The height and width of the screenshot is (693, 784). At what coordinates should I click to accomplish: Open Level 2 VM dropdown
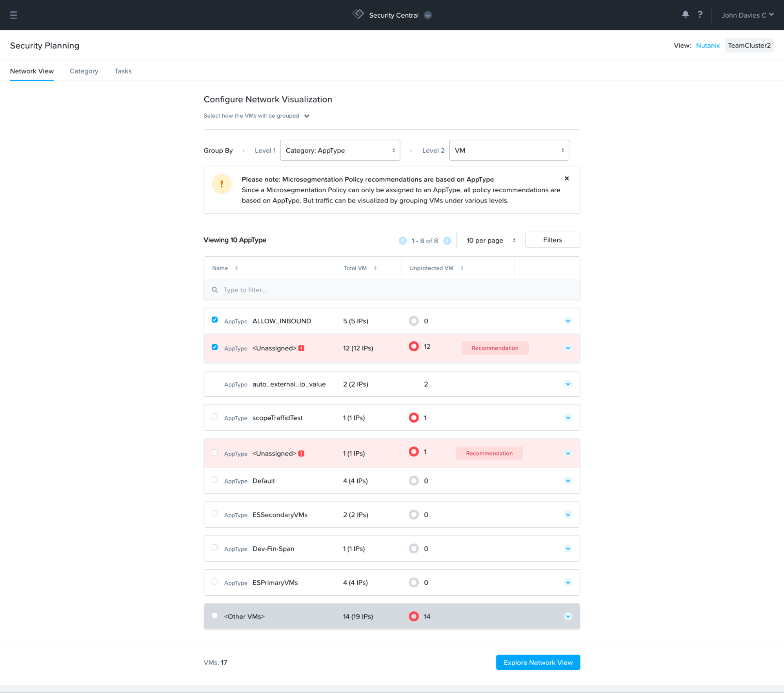[509, 150]
